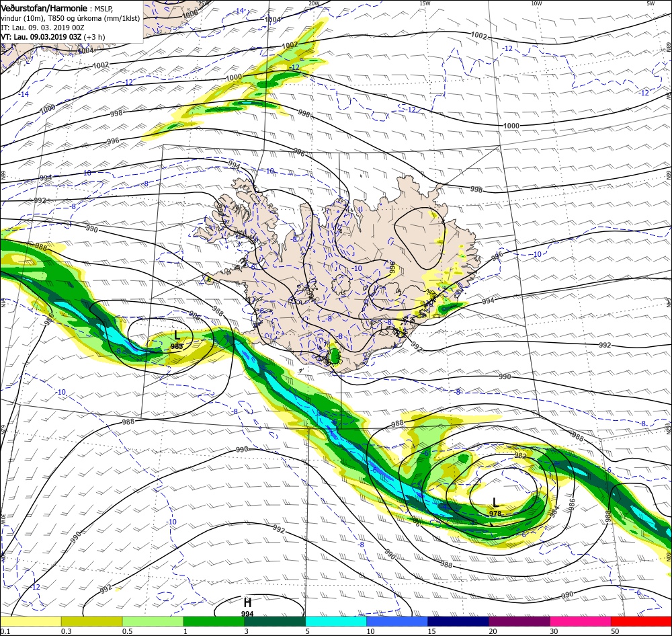
Task: Click the olive 0.3 precipitation legend swatch
Action: pyautogui.click(x=91, y=621)
